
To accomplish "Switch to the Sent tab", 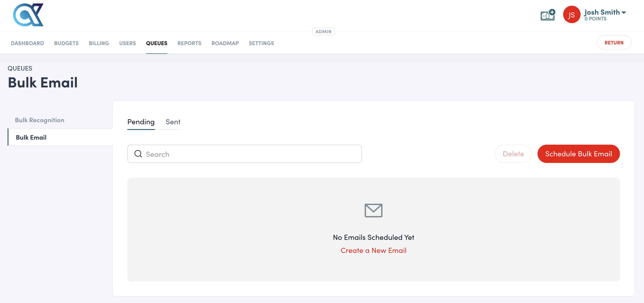I will click(173, 122).
